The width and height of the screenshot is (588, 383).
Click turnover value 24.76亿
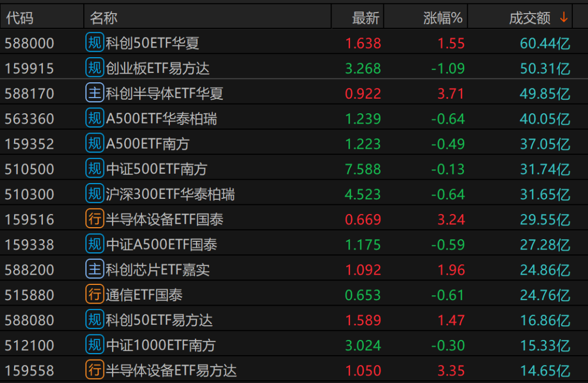coord(545,295)
